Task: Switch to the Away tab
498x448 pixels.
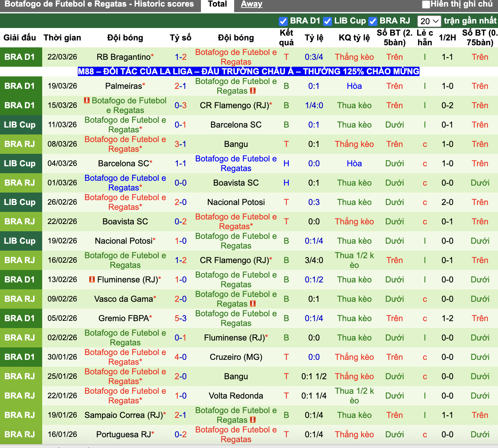Action: (x=251, y=4)
